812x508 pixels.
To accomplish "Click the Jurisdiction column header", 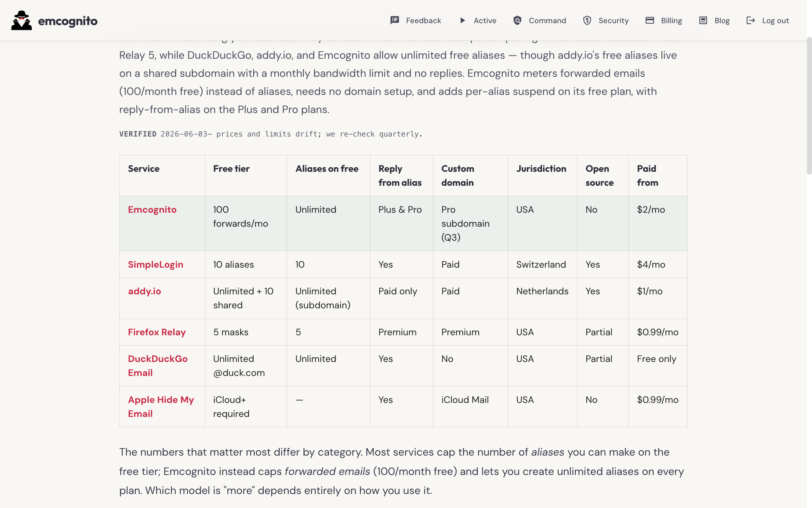I will (x=542, y=176).
